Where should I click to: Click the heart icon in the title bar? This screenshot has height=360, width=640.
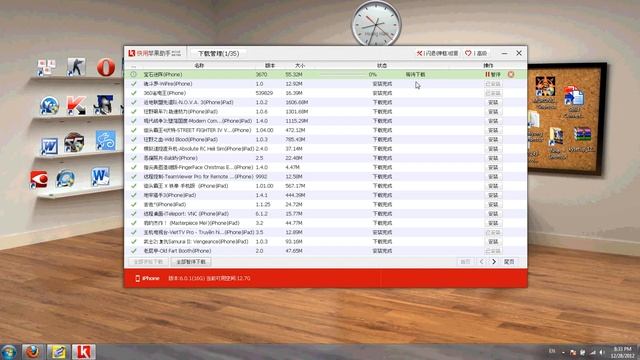coord(468,53)
